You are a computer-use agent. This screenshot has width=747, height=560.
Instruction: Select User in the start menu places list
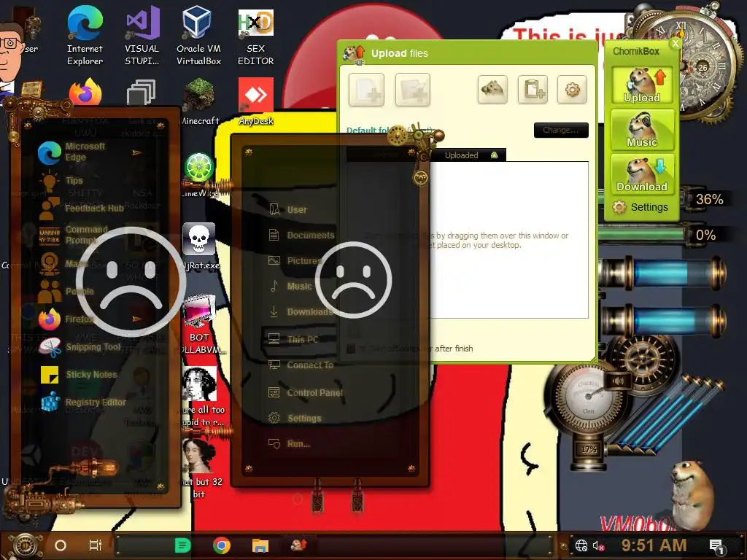pos(288,209)
